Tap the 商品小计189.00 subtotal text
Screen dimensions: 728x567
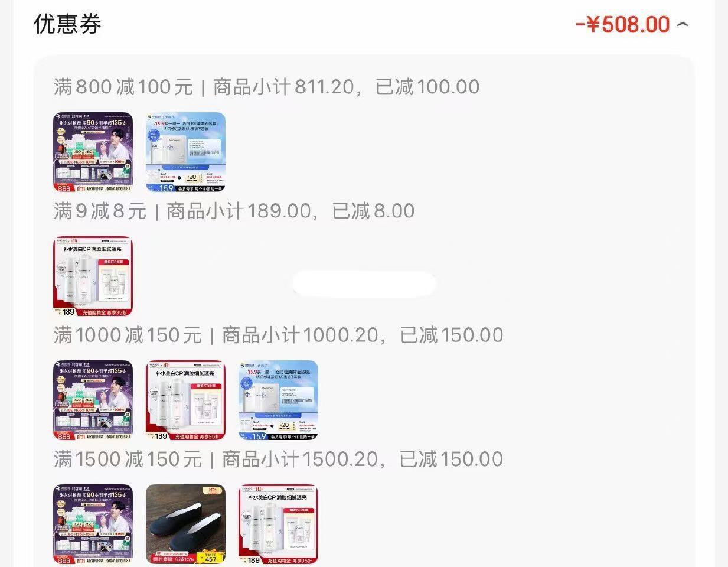point(239,211)
